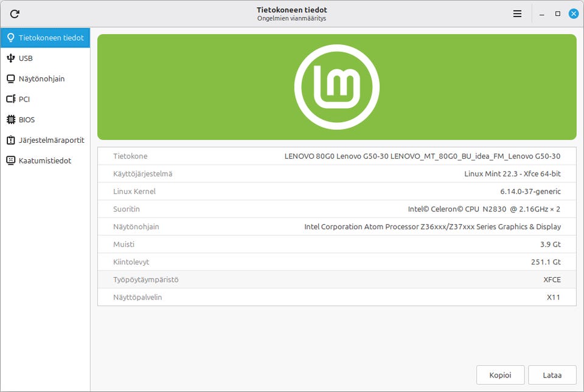
Task: Go to the Järjestelmäraportit page
Action: click(x=45, y=140)
